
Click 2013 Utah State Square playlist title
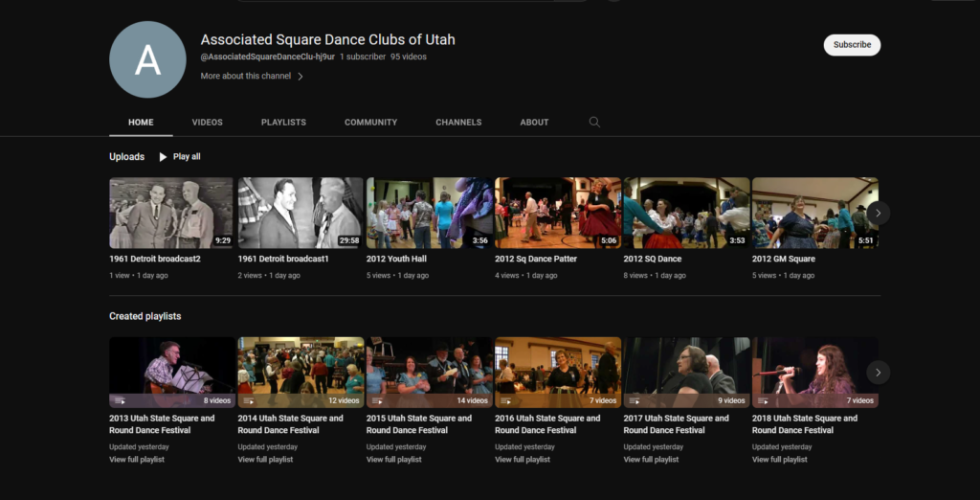(162, 424)
